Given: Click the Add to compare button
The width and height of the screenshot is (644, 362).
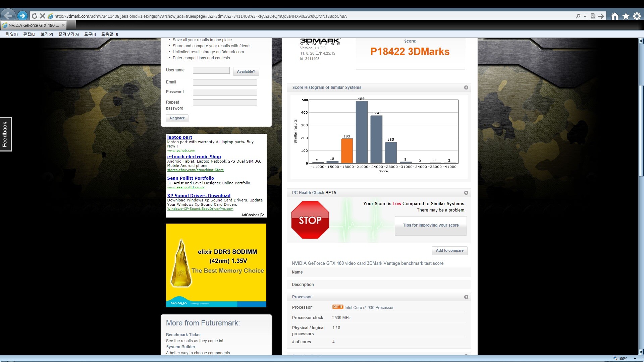Looking at the screenshot, I should 449,250.
